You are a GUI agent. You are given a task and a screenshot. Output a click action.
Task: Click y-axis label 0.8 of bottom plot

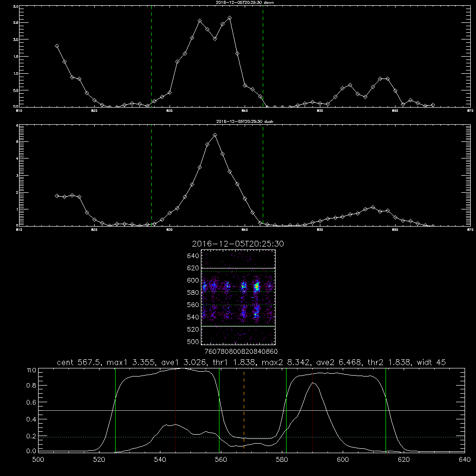[x=31, y=385]
